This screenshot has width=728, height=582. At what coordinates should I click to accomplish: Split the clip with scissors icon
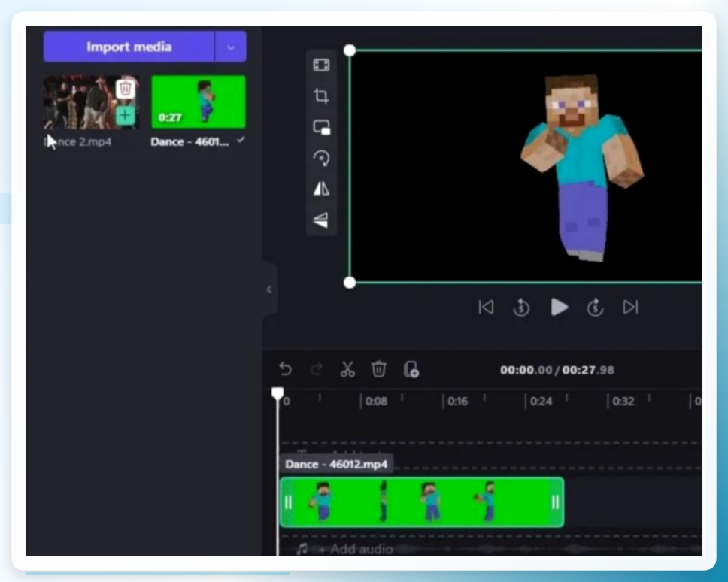pyautogui.click(x=347, y=369)
